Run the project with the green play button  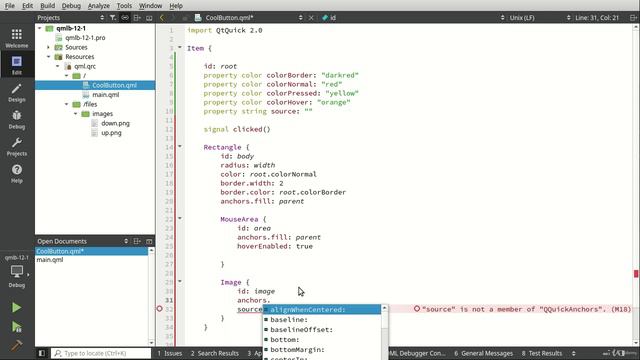[x=16, y=307]
